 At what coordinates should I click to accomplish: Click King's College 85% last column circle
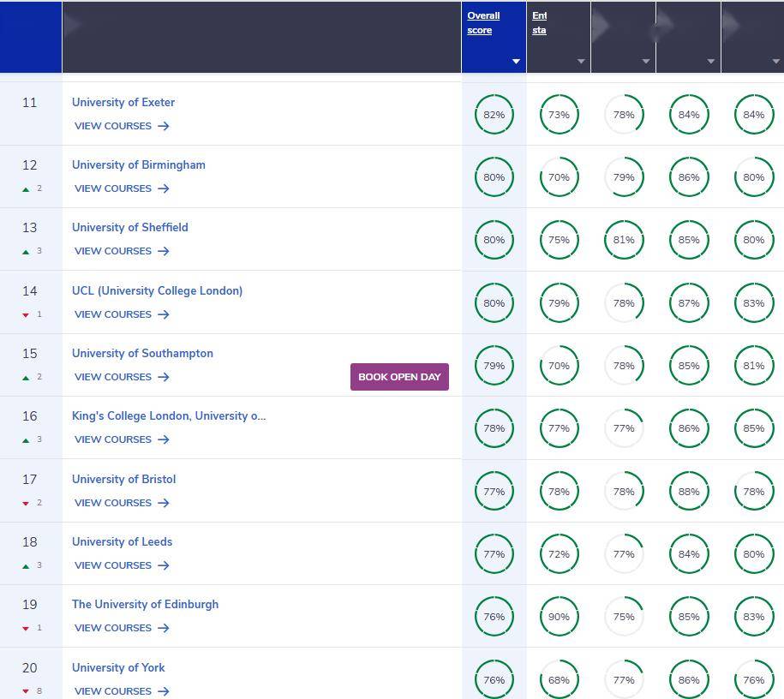[x=754, y=428]
